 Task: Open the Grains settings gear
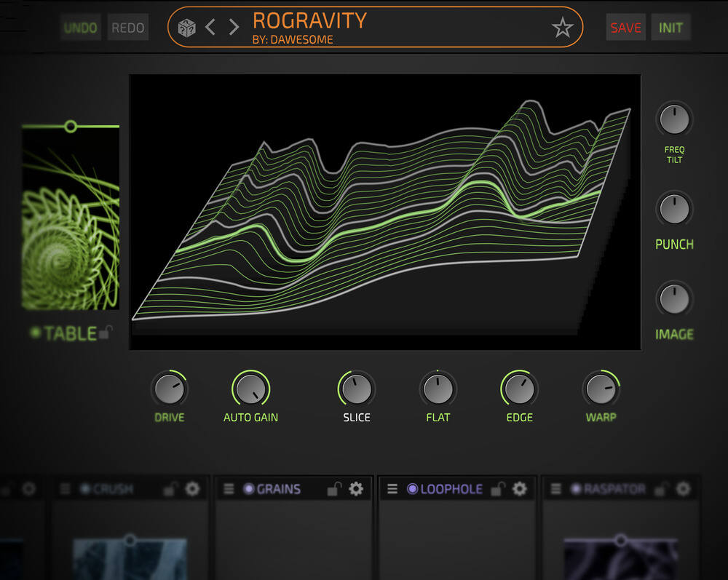pos(356,489)
